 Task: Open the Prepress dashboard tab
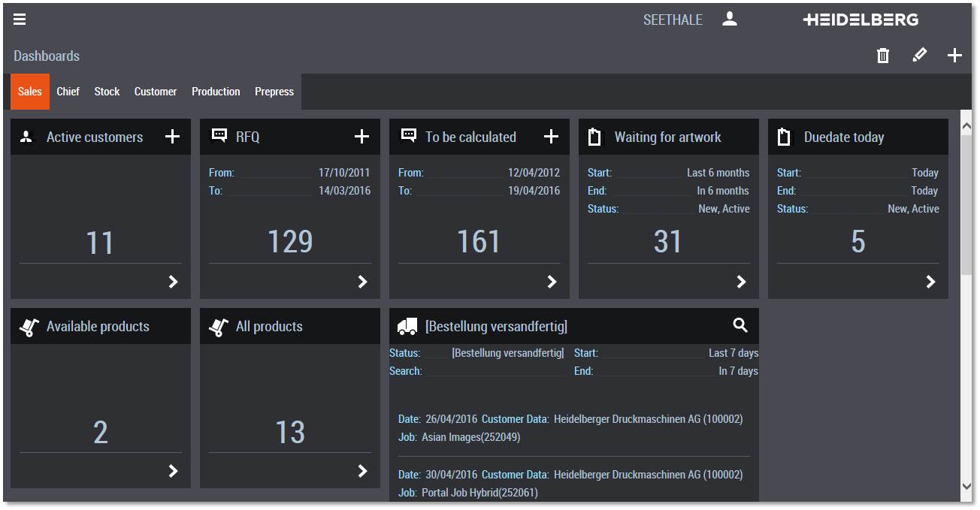click(274, 92)
